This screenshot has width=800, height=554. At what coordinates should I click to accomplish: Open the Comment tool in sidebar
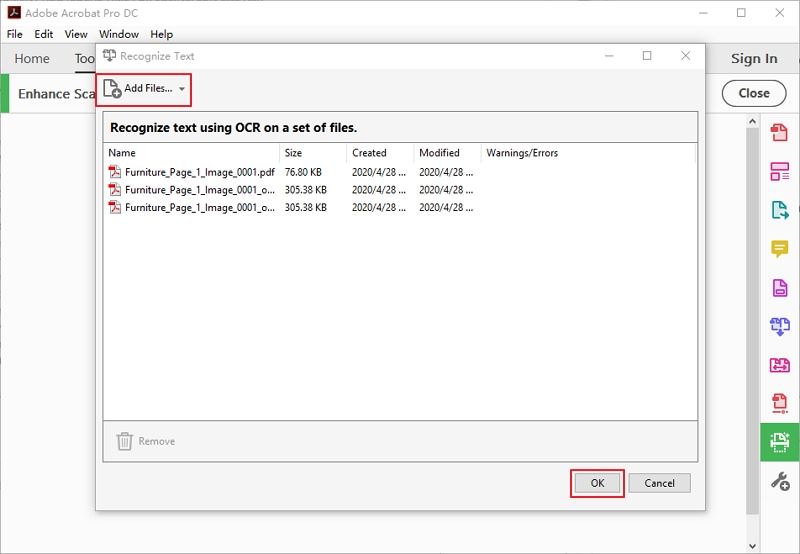pyautogui.click(x=779, y=249)
